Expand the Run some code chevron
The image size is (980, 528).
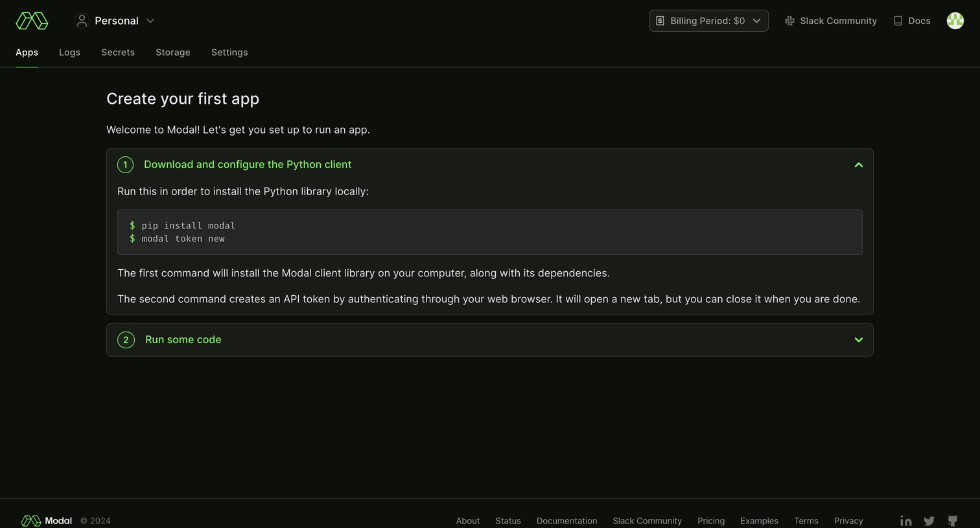[858, 340]
